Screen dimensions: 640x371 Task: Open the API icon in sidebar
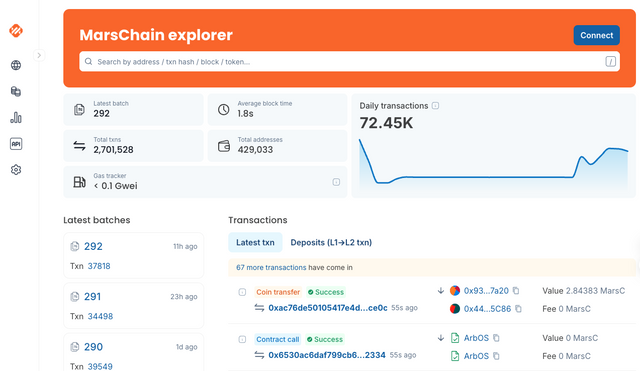click(x=16, y=144)
